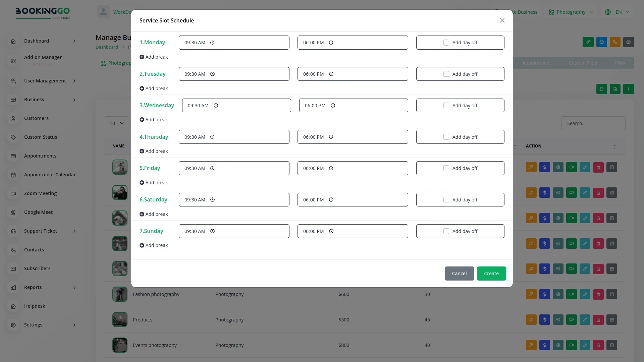Open the page size dropdown showing 10
644x362 pixels.
(x=116, y=123)
